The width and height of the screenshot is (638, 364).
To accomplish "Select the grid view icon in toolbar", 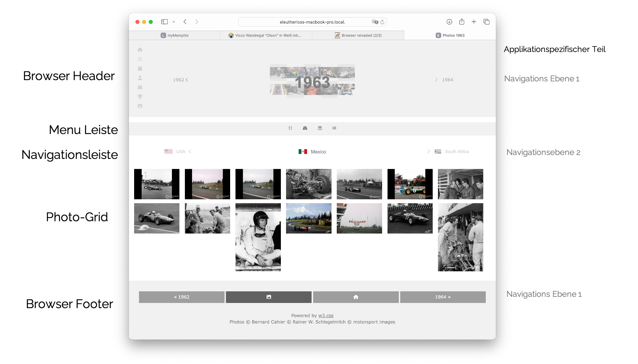I will coord(334,128).
